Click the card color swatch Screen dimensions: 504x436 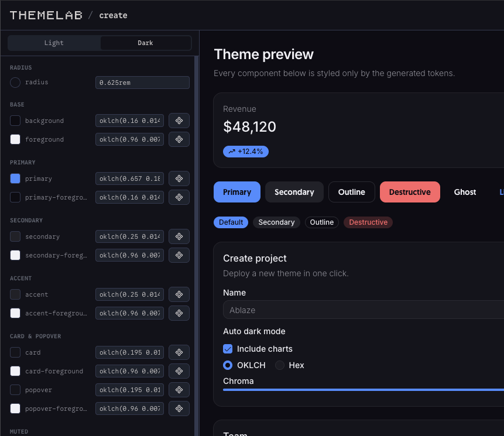coord(15,352)
